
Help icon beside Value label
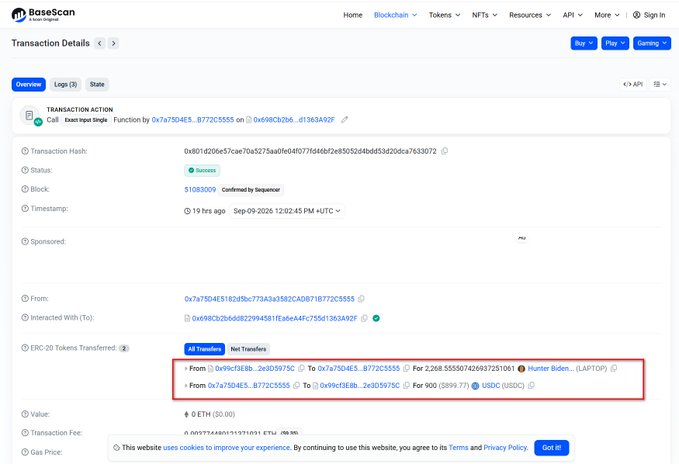tap(25, 414)
